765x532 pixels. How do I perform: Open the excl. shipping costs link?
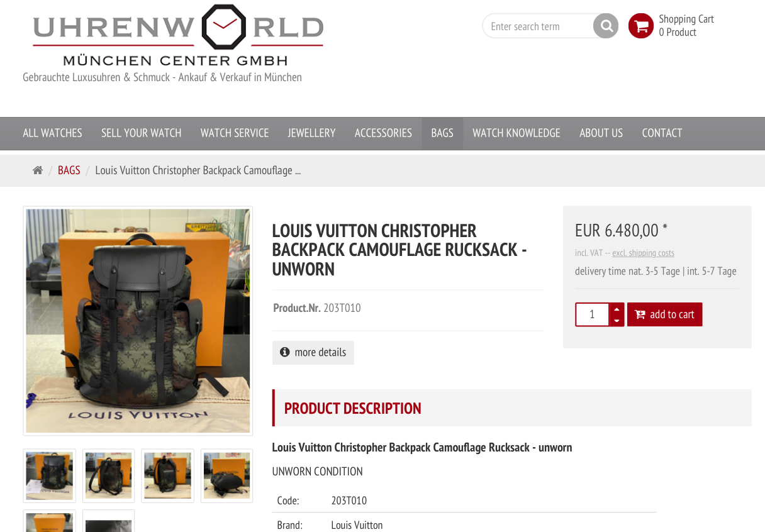pyautogui.click(x=643, y=253)
